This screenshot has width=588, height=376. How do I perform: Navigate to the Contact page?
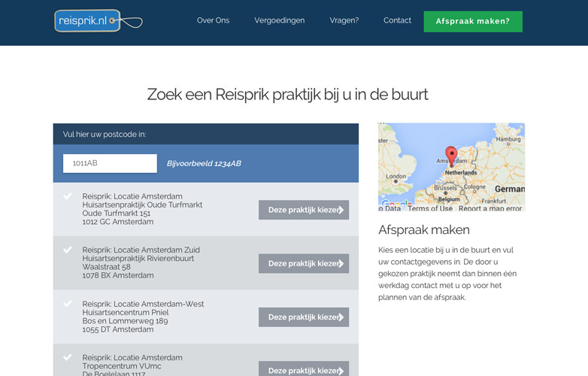[x=397, y=20]
